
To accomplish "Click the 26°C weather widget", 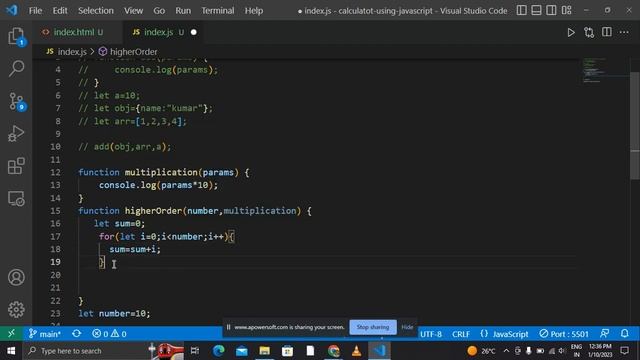I will coord(482,351).
